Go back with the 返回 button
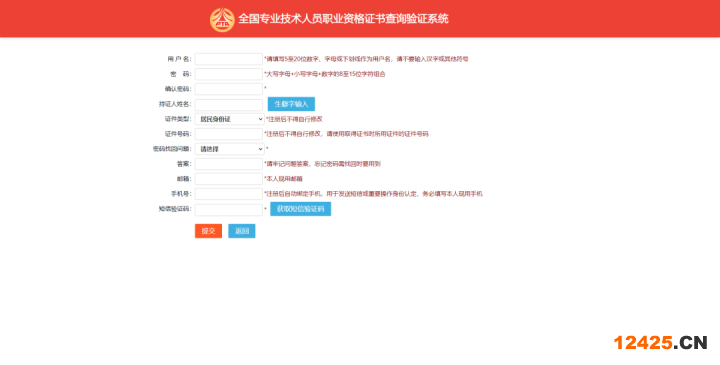720x365 pixels. coord(242,231)
